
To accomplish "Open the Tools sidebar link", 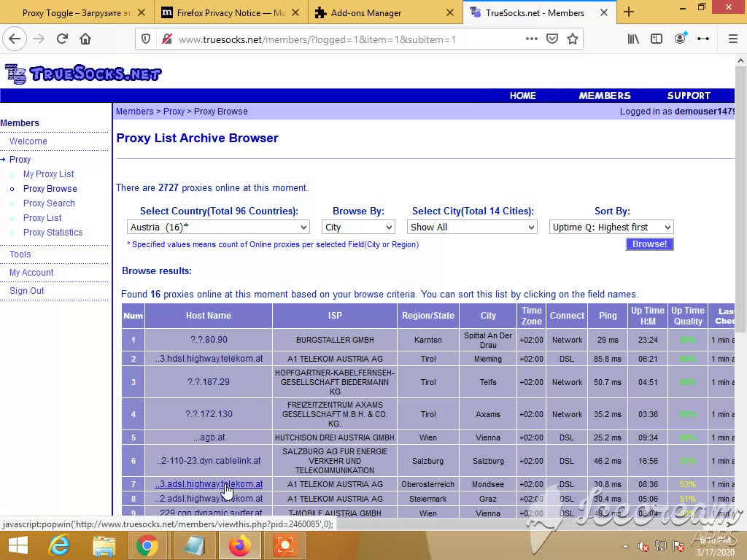I will (x=20, y=254).
